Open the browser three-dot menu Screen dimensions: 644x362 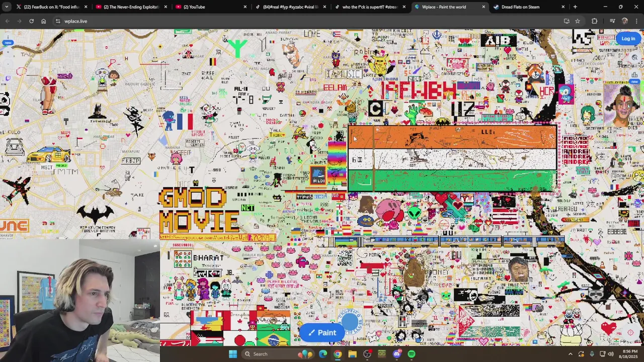(x=637, y=21)
